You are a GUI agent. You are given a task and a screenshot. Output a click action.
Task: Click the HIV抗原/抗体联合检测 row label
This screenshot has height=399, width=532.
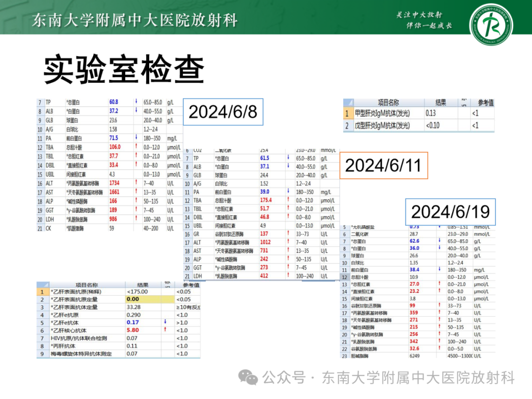pyautogui.click(x=79, y=338)
